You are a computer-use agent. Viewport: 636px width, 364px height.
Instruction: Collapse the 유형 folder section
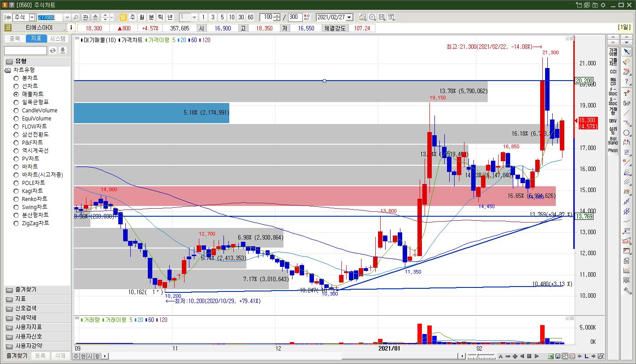[x=37, y=61]
